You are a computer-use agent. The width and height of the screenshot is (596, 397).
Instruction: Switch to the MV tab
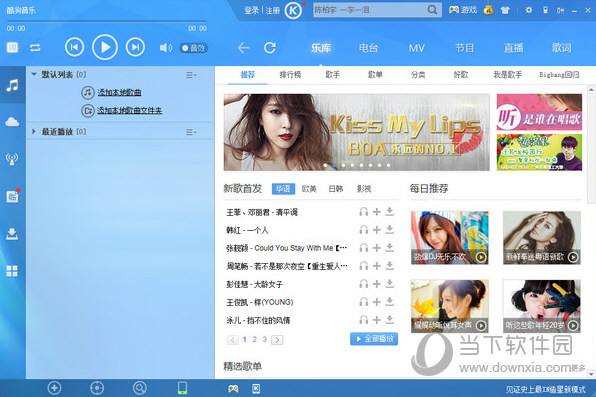coord(417,48)
